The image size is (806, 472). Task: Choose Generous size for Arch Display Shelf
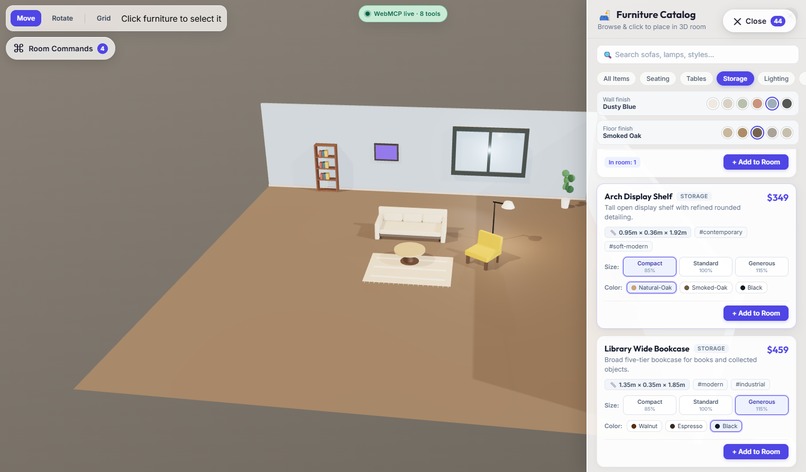(761, 266)
